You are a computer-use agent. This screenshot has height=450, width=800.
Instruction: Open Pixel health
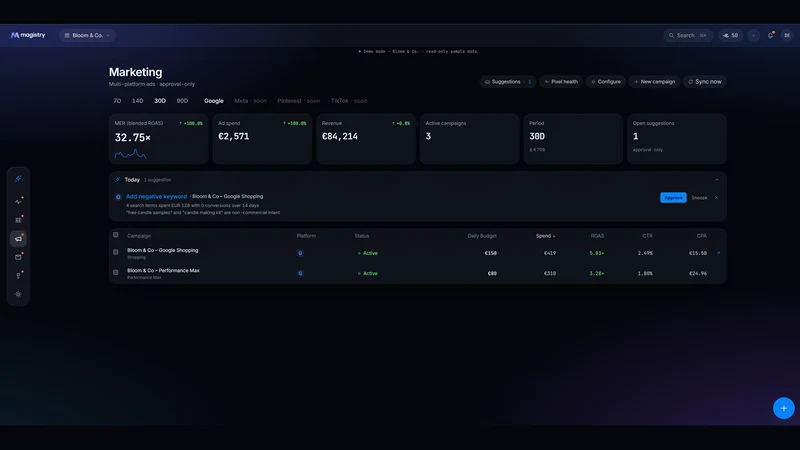561,82
